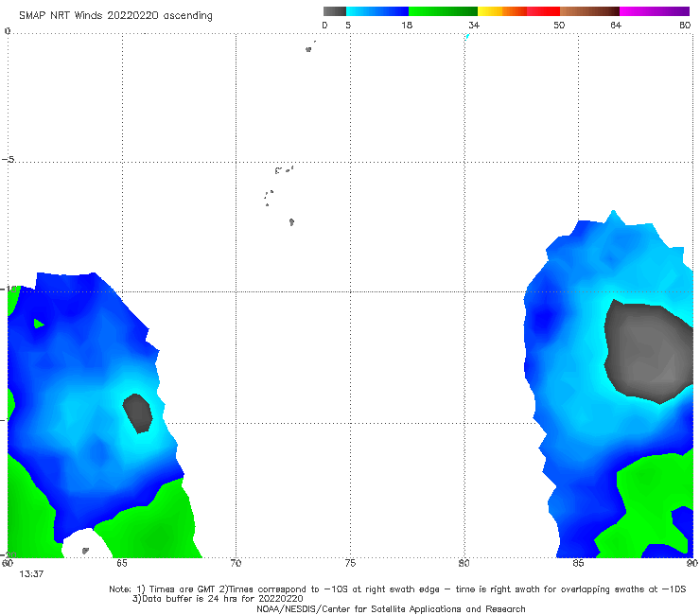Screen dimensions: 700x615
Task: Click the longitude axis label '75'
Action: click(x=350, y=563)
